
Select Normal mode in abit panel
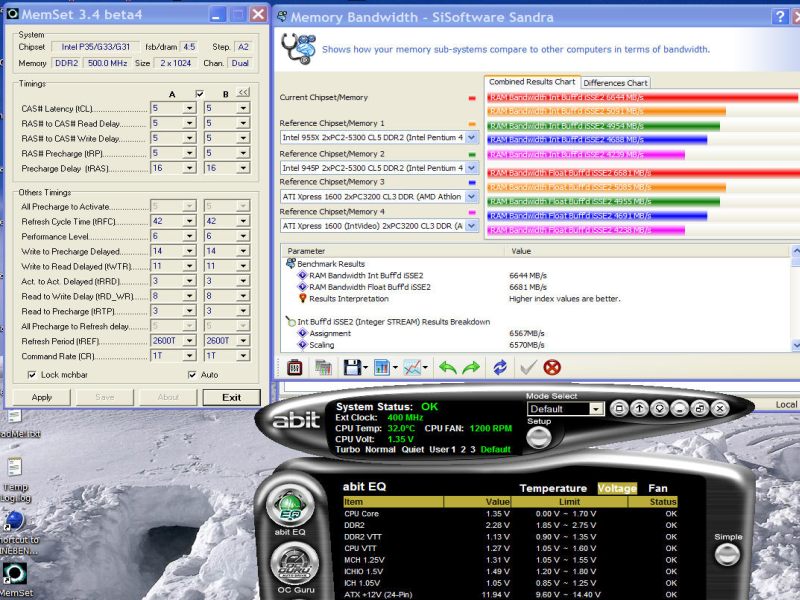(x=380, y=449)
